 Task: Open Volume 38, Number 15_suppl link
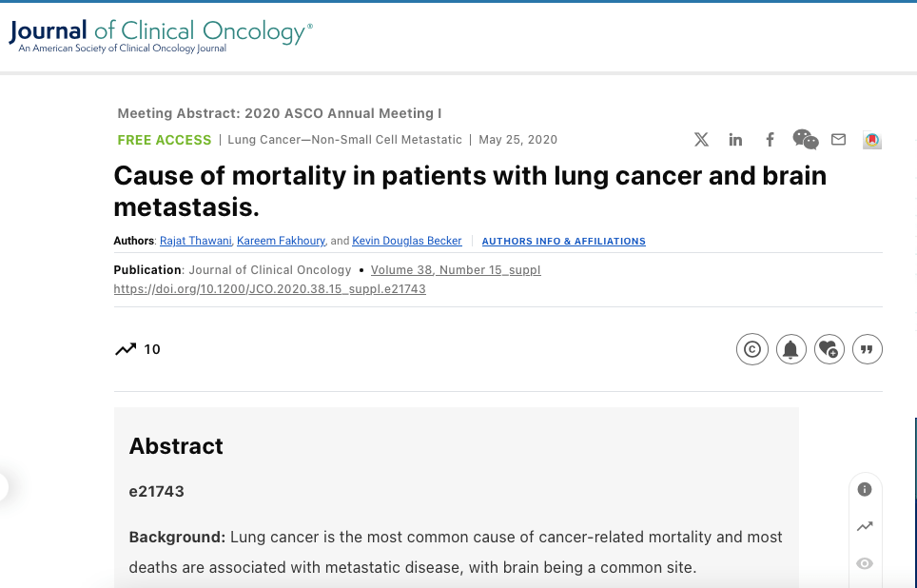[456, 270]
